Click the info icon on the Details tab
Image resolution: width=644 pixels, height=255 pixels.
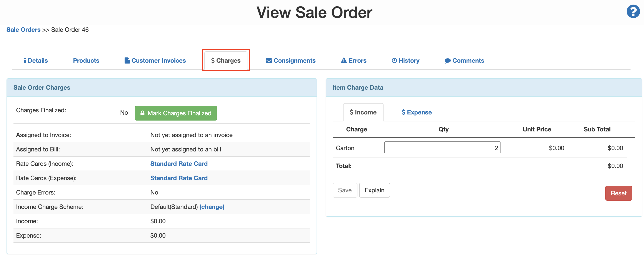[x=25, y=60]
